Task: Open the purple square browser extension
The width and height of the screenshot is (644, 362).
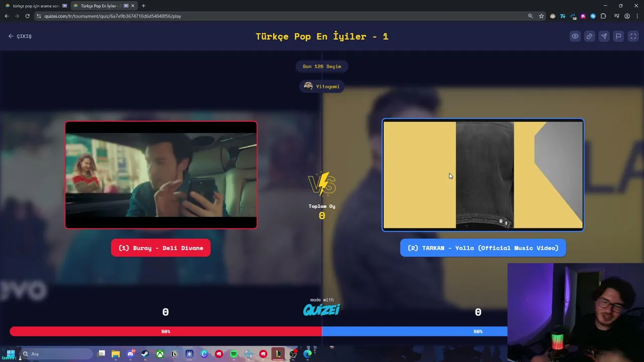Action: (x=583, y=16)
